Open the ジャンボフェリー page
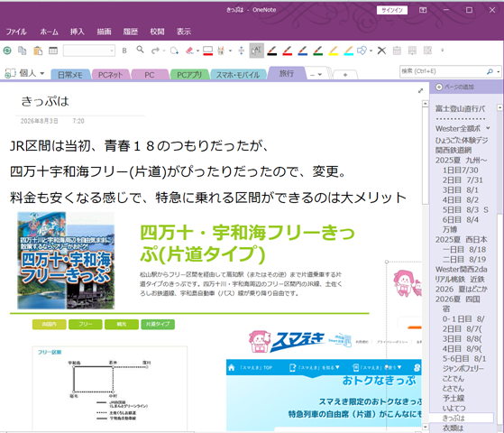 coord(463,368)
